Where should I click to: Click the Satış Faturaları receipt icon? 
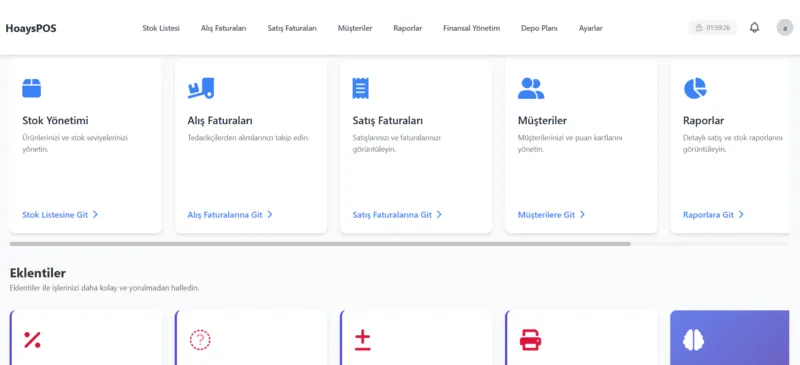pyautogui.click(x=360, y=88)
